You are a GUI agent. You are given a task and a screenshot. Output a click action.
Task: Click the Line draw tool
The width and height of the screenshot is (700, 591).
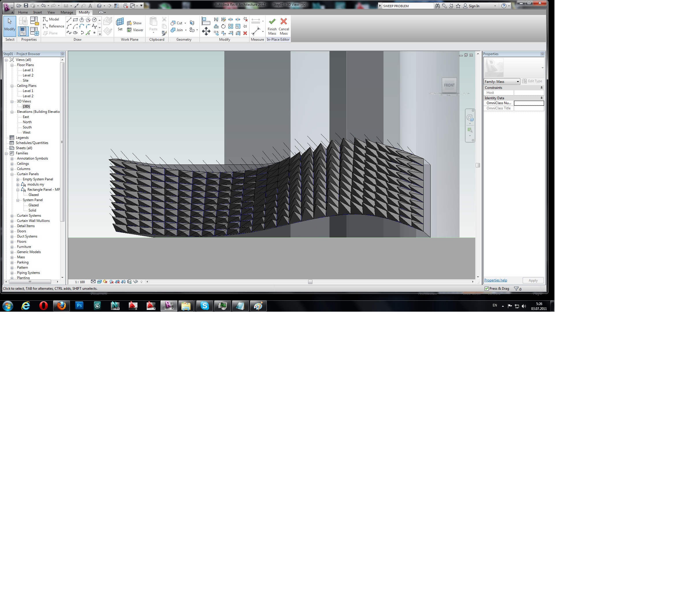pyautogui.click(x=69, y=20)
